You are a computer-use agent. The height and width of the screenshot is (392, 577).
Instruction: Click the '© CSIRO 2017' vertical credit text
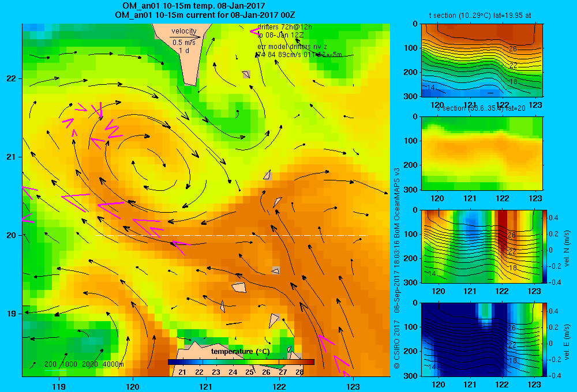coord(397,344)
